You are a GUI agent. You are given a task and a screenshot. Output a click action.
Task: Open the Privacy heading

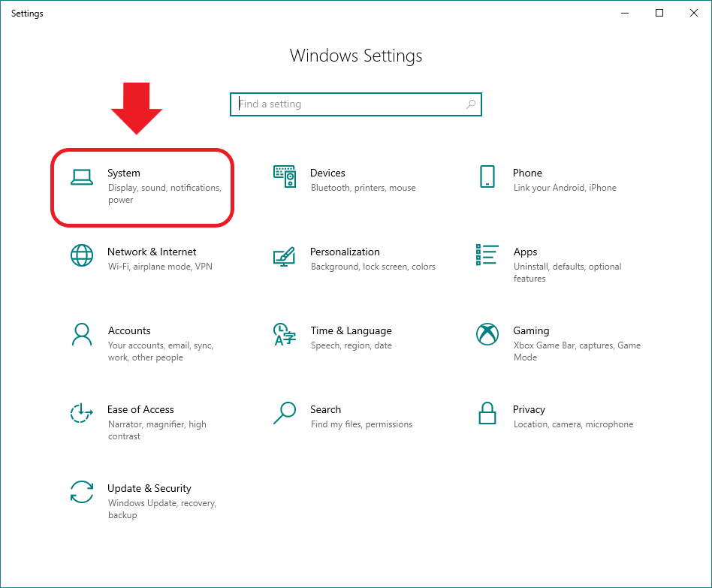529,409
